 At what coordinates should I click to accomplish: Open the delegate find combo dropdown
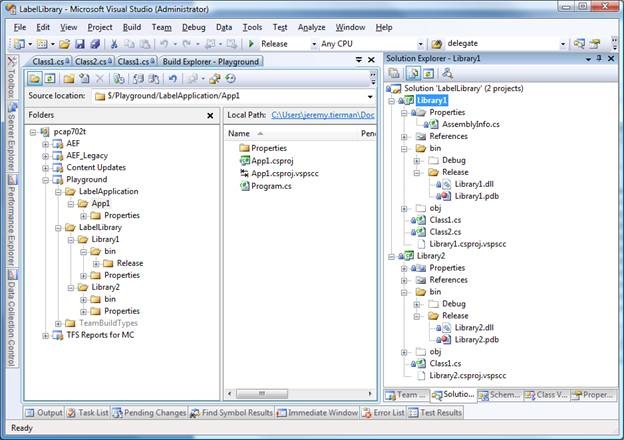click(x=563, y=44)
